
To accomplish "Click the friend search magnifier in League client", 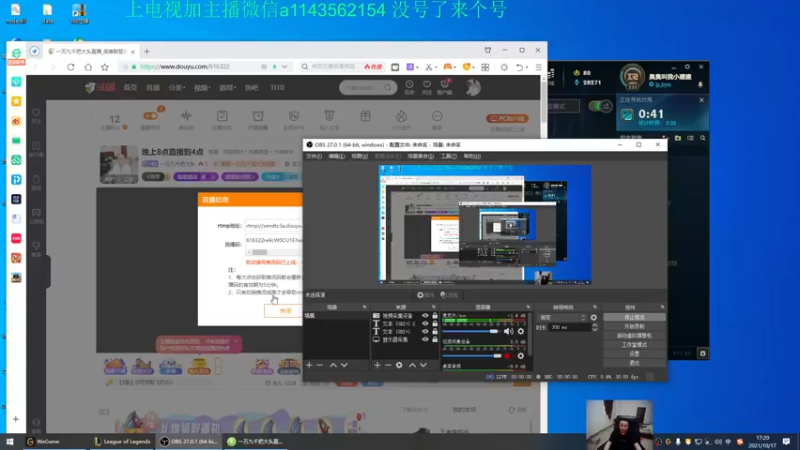I will tap(703, 138).
